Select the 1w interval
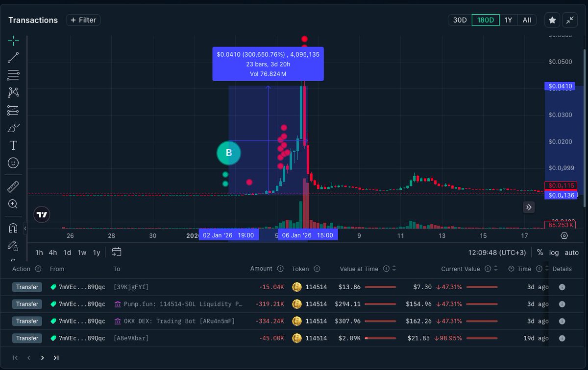 (81, 253)
